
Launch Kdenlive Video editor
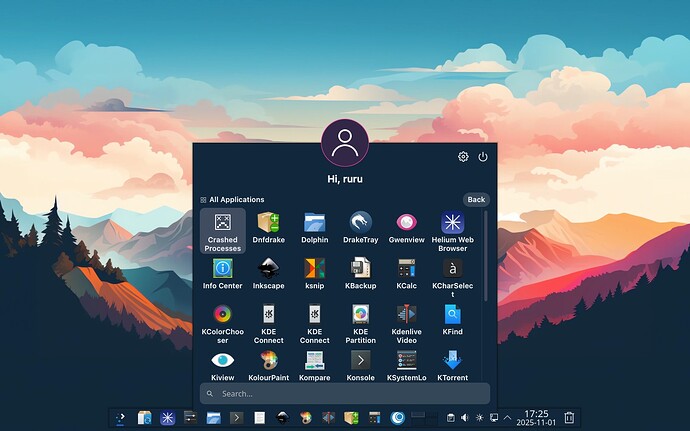[406, 320]
